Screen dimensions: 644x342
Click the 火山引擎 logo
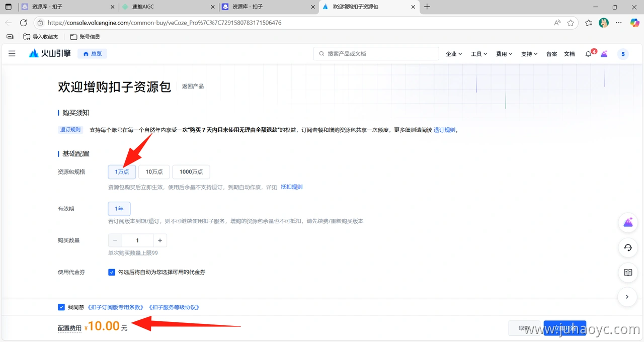pyautogui.click(x=50, y=54)
